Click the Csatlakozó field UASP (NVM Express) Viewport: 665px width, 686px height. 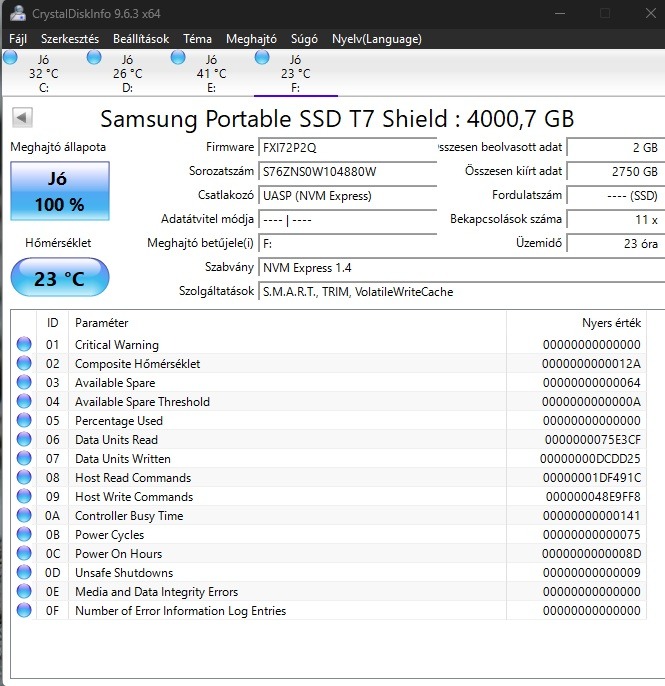coord(348,196)
